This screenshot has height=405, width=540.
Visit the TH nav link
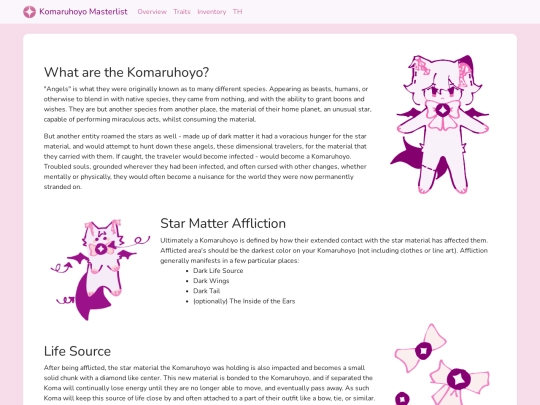pos(237,12)
